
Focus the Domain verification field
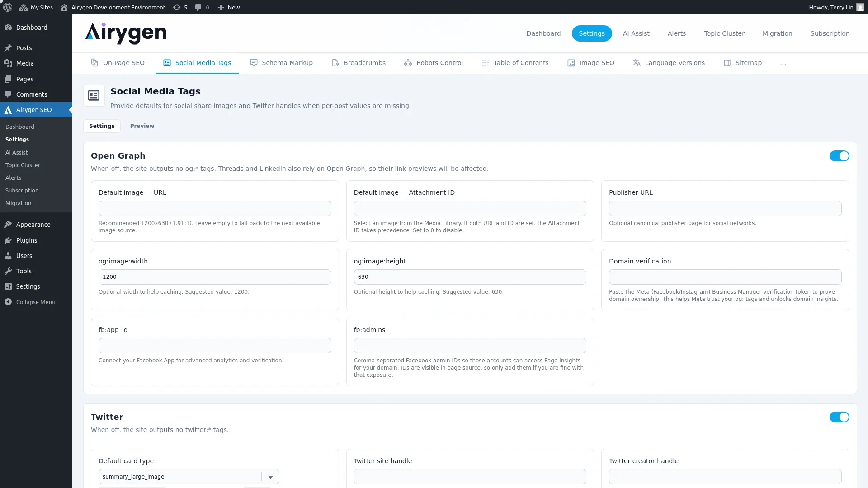pos(725,277)
